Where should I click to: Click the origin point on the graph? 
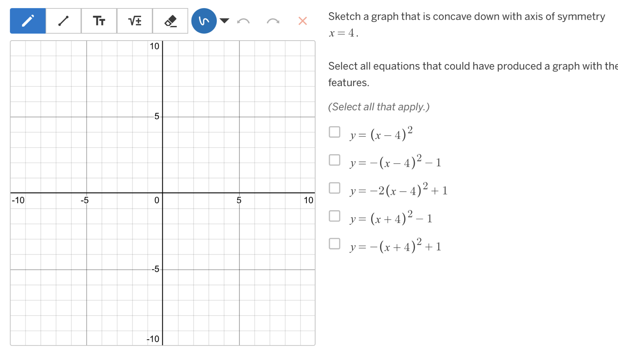pos(163,193)
